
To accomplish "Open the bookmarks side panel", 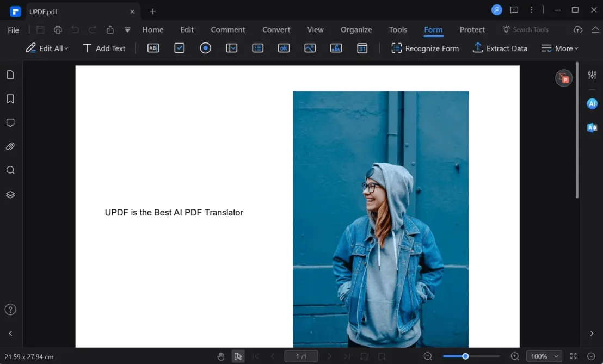I will point(10,99).
